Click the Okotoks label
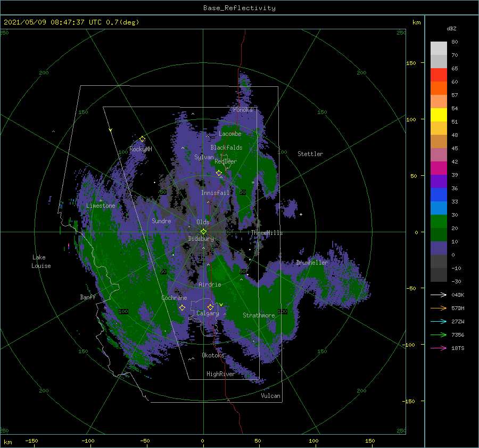This screenshot has height=448, width=479. [213, 355]
